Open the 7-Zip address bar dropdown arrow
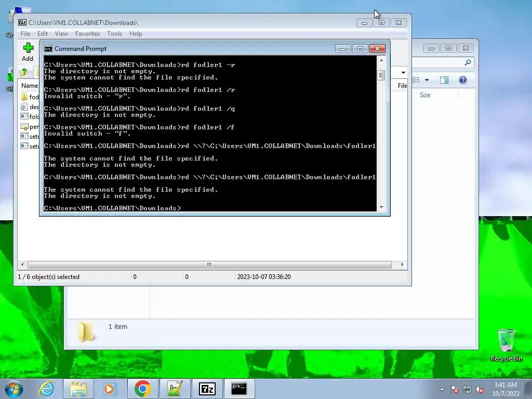Image resolution: width=532 pixels, height=399 pixels. point(403,73)
